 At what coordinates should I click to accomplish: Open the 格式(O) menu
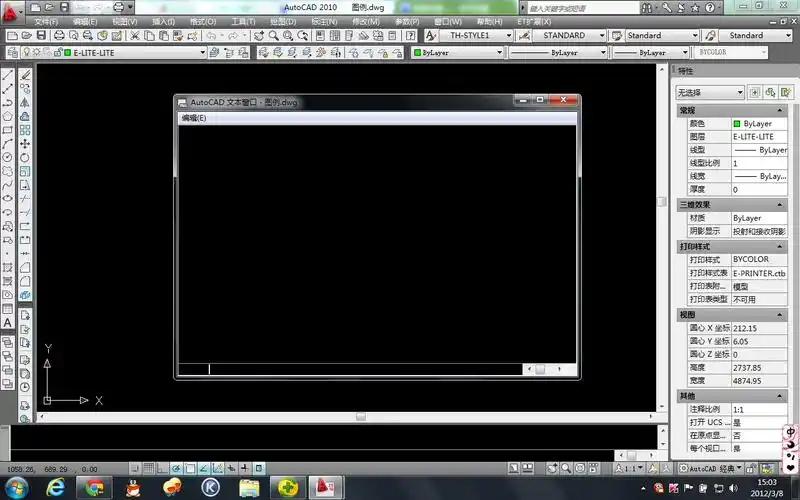point(203,21)
